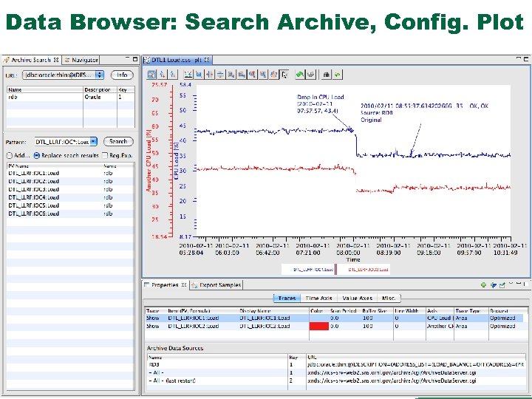This screenshot has width=532, height=399.
Task: Click the grey redo arrow in plot toolbar
Action: (310, 75)
